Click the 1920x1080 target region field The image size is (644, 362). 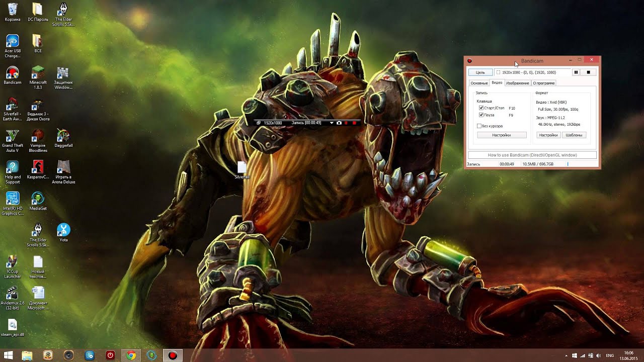click(532, 72)
